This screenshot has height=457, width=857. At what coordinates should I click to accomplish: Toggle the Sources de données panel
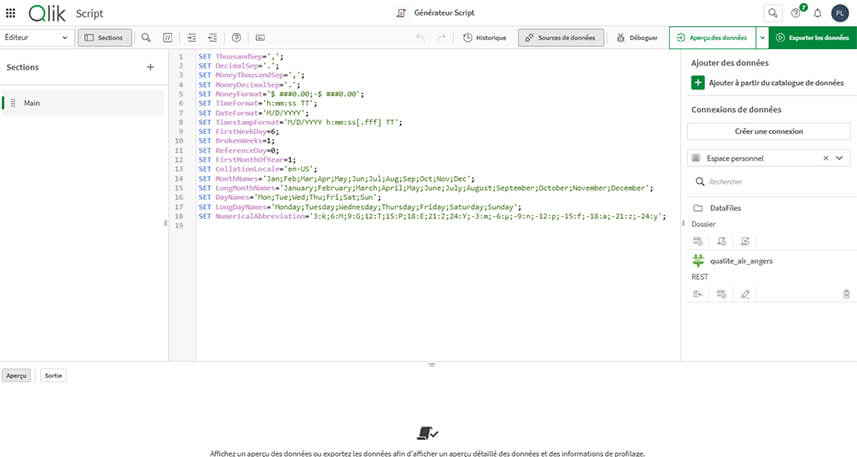click(x=560, y=37)
